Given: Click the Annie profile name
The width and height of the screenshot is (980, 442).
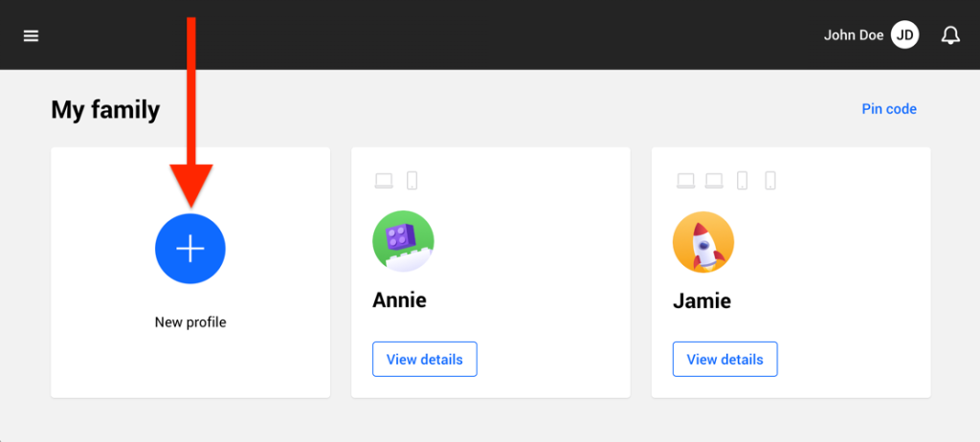Looking at the screenshot, I should tap(399, 300).
